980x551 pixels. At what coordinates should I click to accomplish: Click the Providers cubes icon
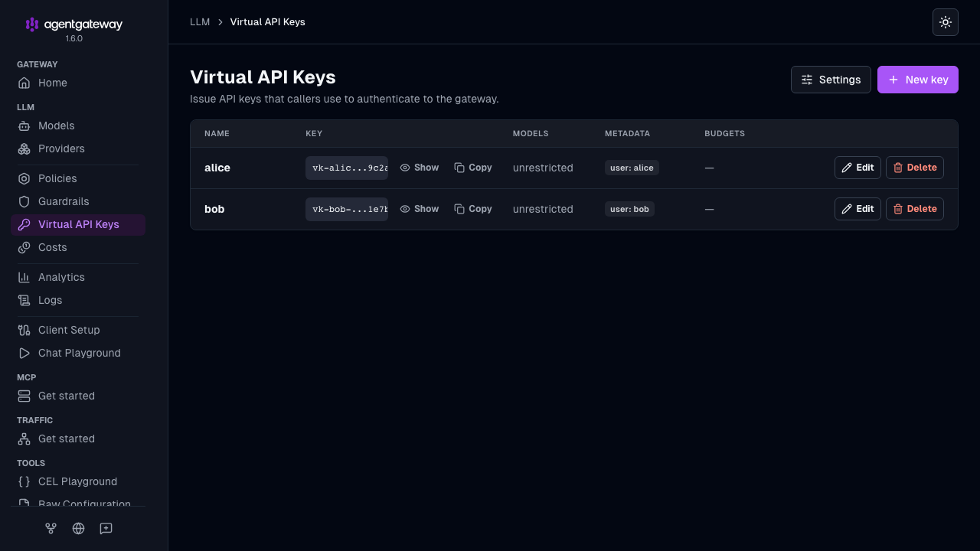tap(24, 148)
